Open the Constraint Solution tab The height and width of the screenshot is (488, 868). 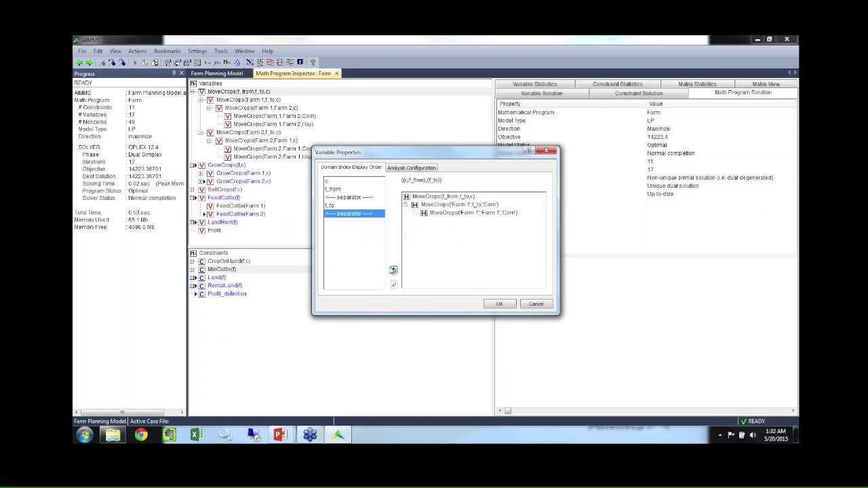coord(639,94)
